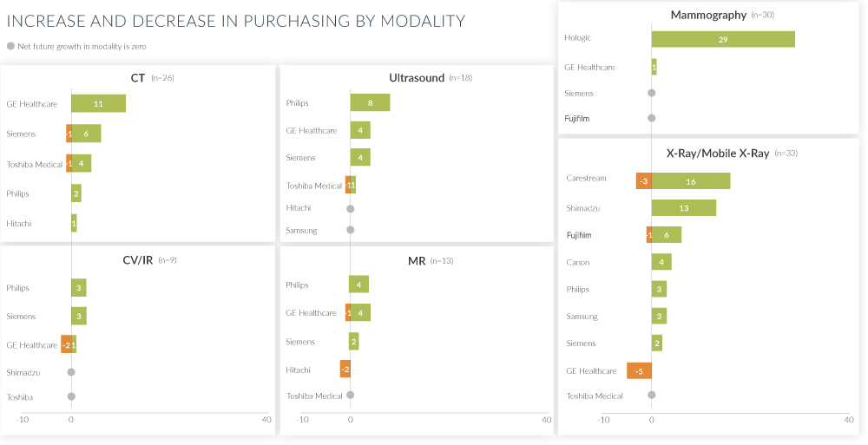Click the Canon label in X-Ray chart
The height and width of the screenshot is (445, 868).
point(578,262)
